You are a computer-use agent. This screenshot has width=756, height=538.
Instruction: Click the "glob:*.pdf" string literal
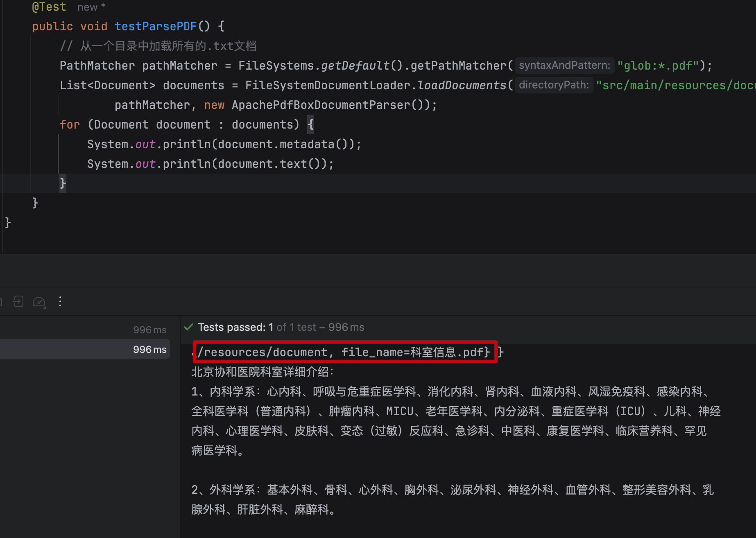click(x=658, y=66)
